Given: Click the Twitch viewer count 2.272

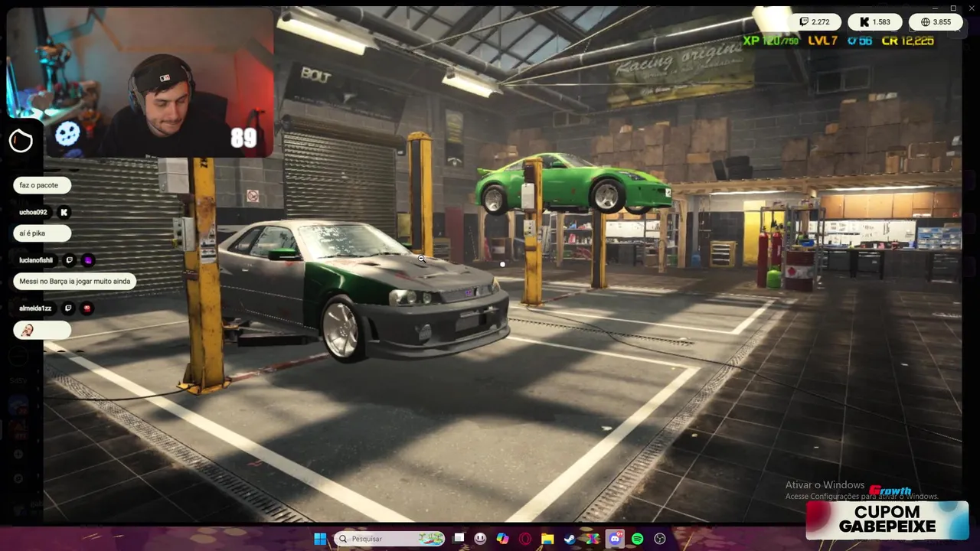Looking at the screenshot, I should pyautogui.click(x=815, y=22).
